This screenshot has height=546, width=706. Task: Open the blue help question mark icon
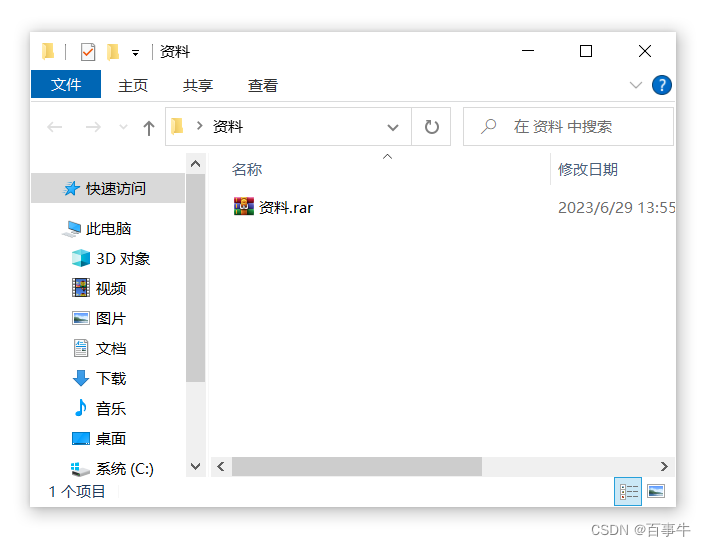(661, 85)
